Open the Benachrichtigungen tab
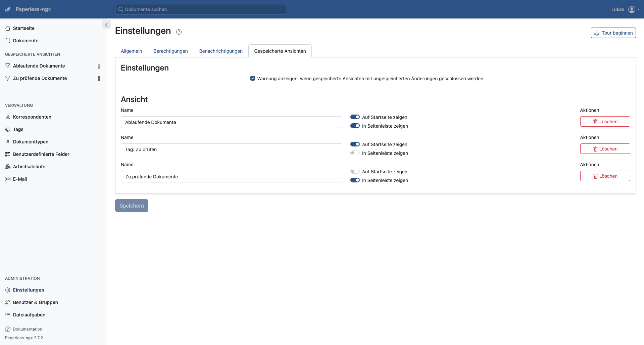Viewport: 644px width, 345px height. pos(220,51)
